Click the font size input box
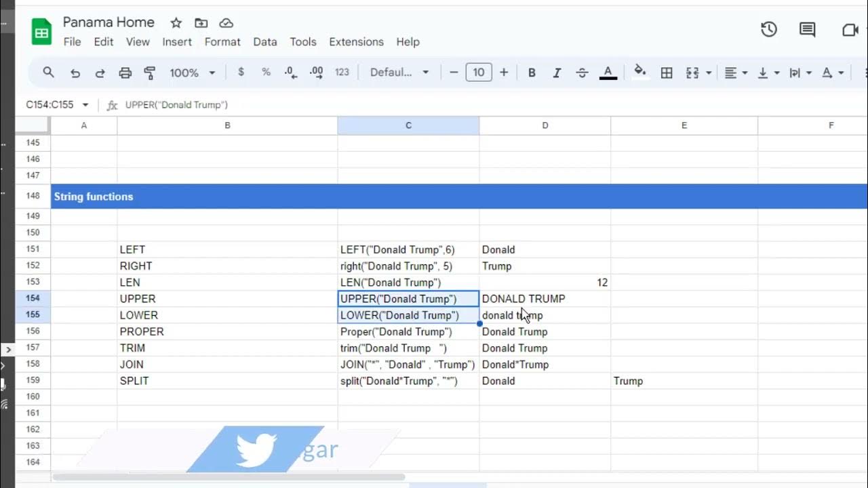This screenshot has width=868, height=488. coord(479,73)
